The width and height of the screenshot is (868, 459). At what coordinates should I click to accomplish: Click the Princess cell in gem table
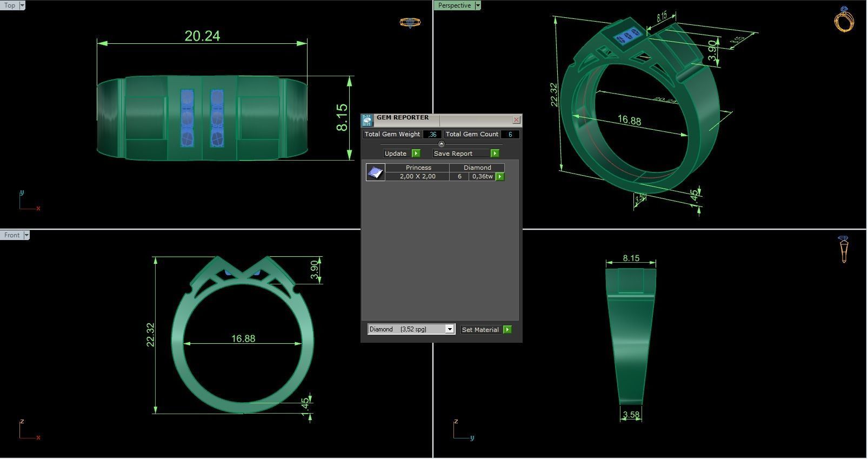click(x=418, y=168)
